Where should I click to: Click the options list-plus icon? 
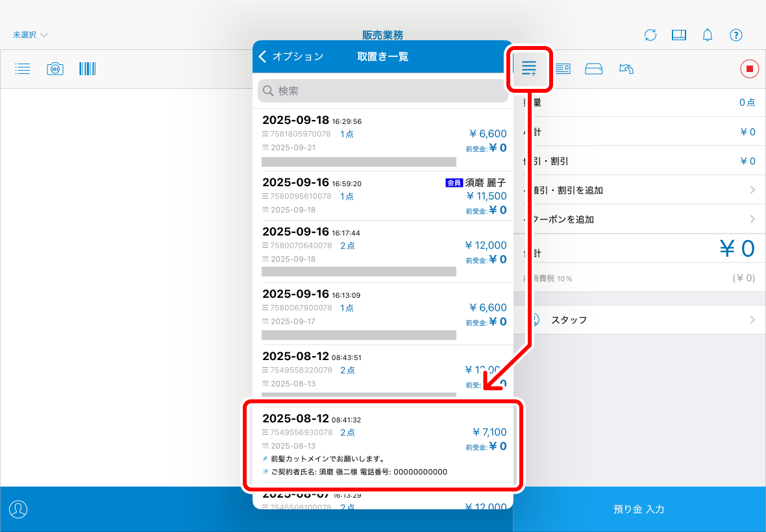(529, 68)
